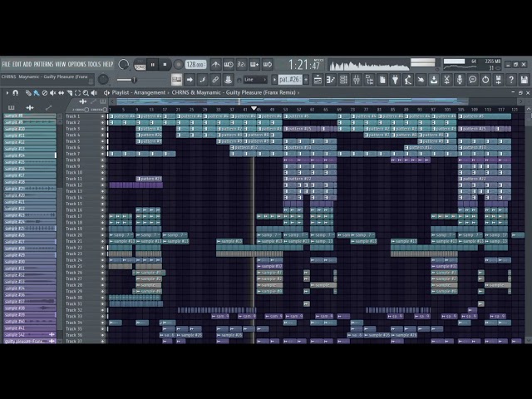
Task: Select the playlist slip tool
Action: [x=61, y=92]
